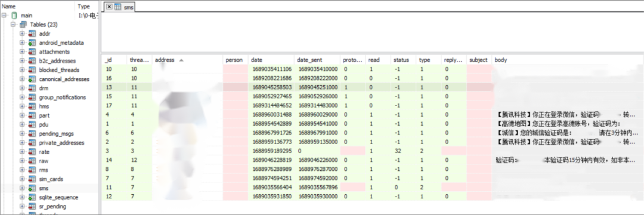
Task: Sort by the date_sent column header
Action: coord(317,60)
